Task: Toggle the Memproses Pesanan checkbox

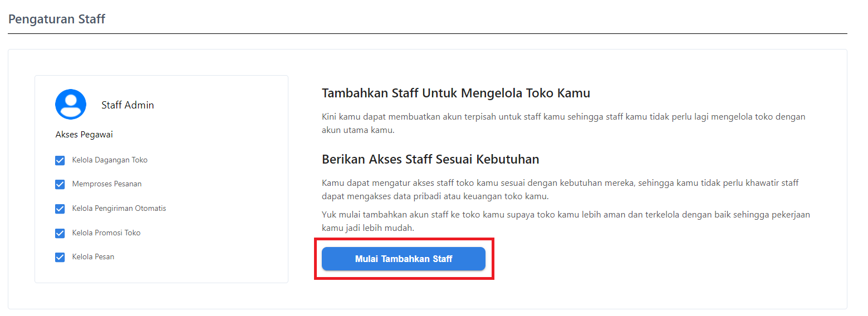Action: coord(60,184)
